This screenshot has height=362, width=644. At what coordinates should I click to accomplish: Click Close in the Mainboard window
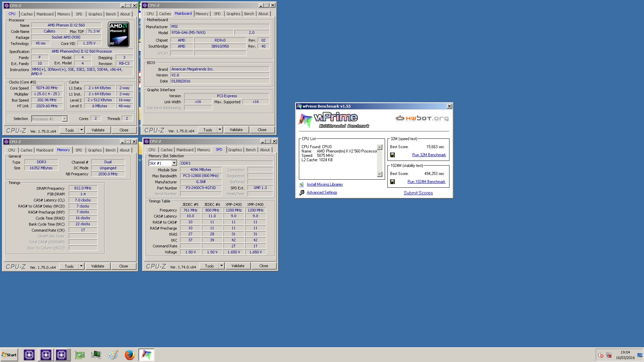click(262, 130)
